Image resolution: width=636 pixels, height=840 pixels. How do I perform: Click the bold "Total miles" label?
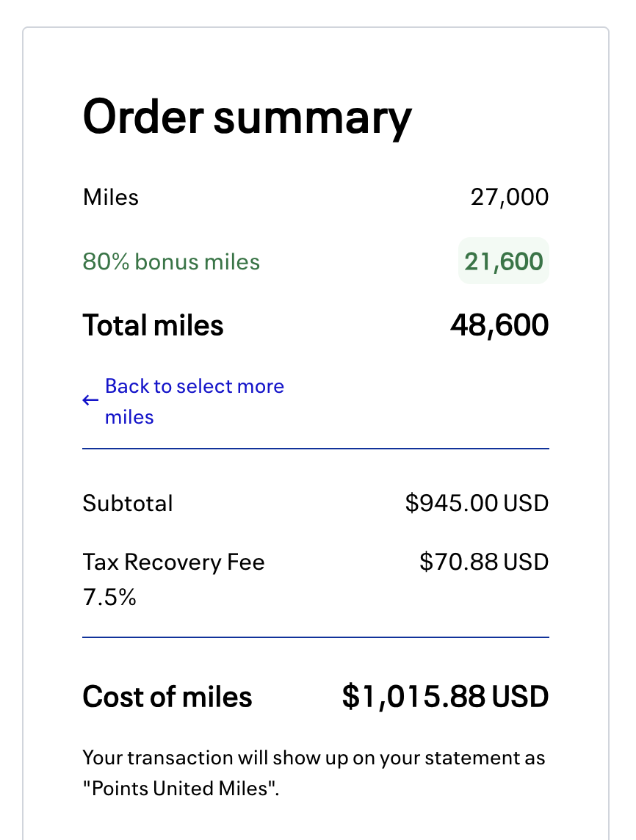point(153,325)
